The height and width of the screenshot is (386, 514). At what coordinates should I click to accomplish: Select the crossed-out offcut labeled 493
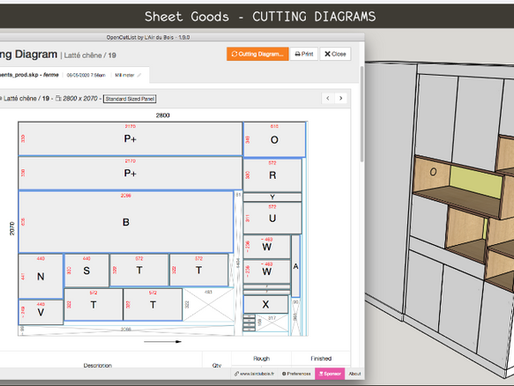pos(208,305)
